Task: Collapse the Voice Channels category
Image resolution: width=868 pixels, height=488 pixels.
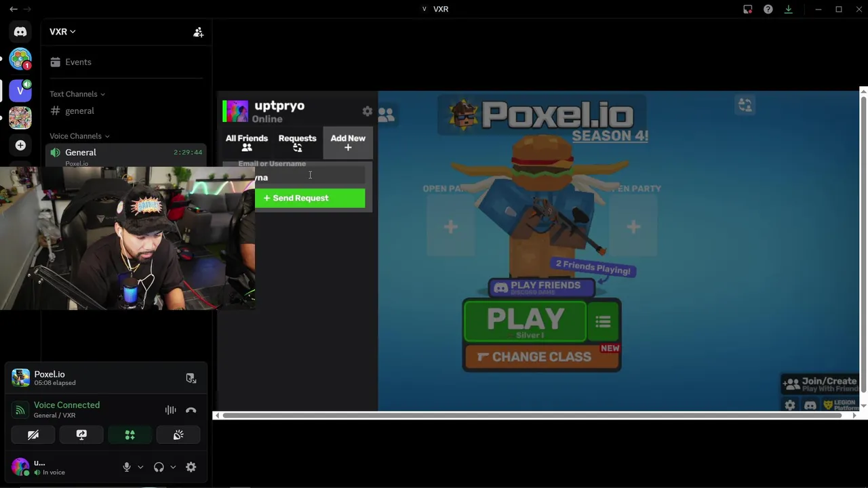Action: [79, 136]
